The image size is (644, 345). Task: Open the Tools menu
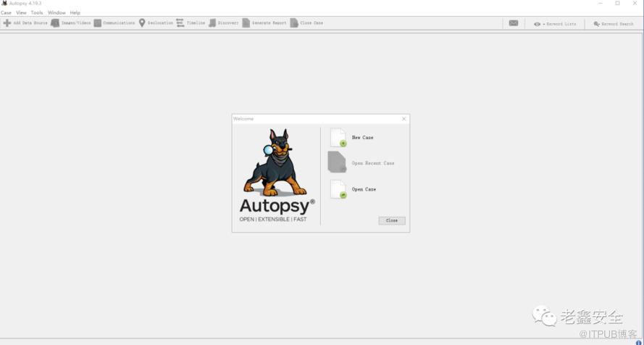pyautogui.click(x=37, y=13)
